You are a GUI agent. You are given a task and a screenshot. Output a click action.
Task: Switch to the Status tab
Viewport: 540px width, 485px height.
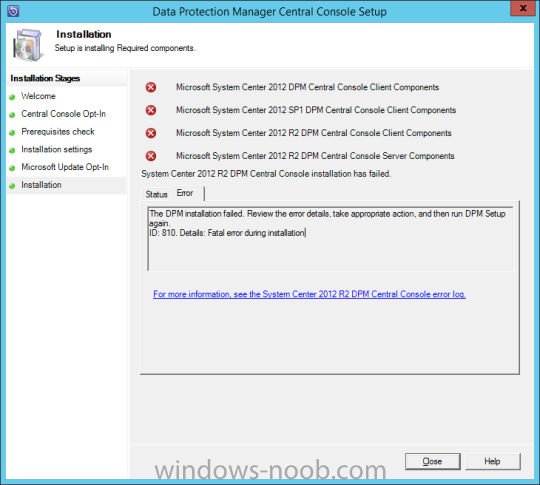coord(156,194)
